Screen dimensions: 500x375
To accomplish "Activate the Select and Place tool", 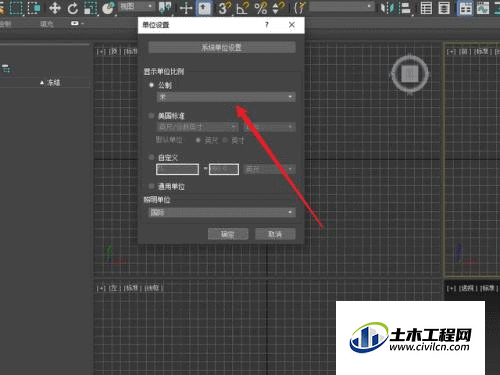I will tap(108, 8).
